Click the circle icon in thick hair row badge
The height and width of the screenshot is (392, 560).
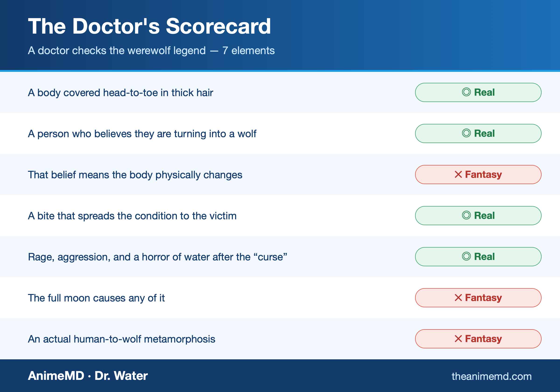(x=466, y=92)
